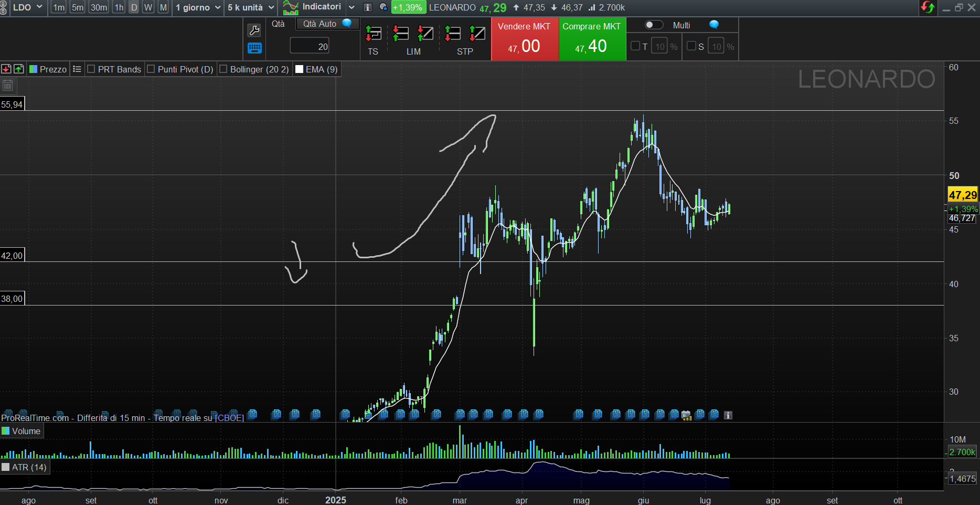Expand the Indicatori dropdown arrow
The width and height of the screenshot is (980, 505).
point(352,7)
